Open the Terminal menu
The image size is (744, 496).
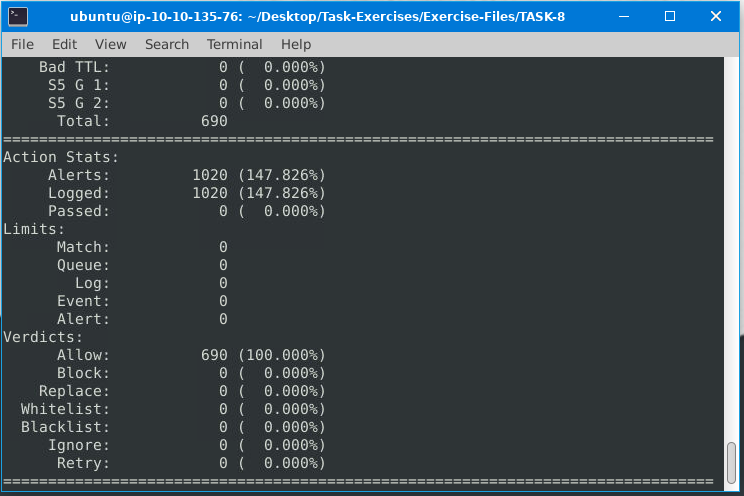[234, 44]
